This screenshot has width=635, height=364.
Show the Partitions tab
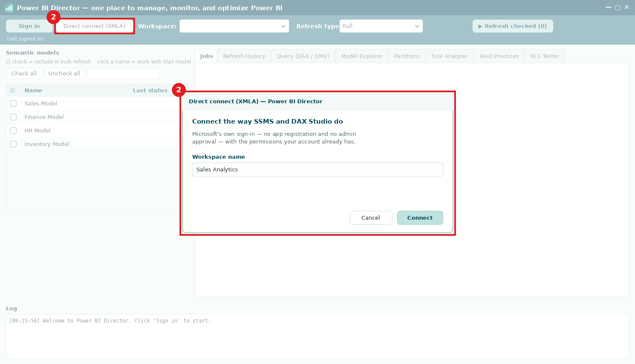pos(407,56)
